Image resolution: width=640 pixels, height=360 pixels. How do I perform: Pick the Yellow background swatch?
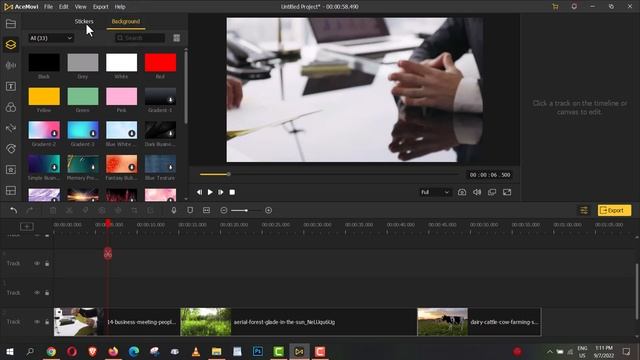click(x=44, y=96)
